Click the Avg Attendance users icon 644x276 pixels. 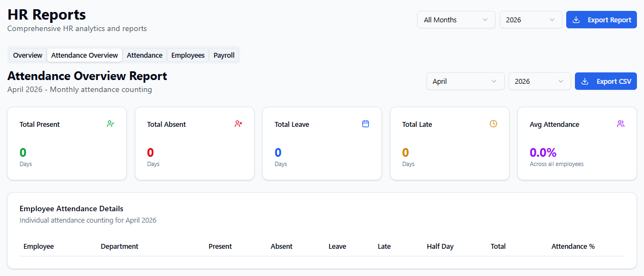pos(621,124)
